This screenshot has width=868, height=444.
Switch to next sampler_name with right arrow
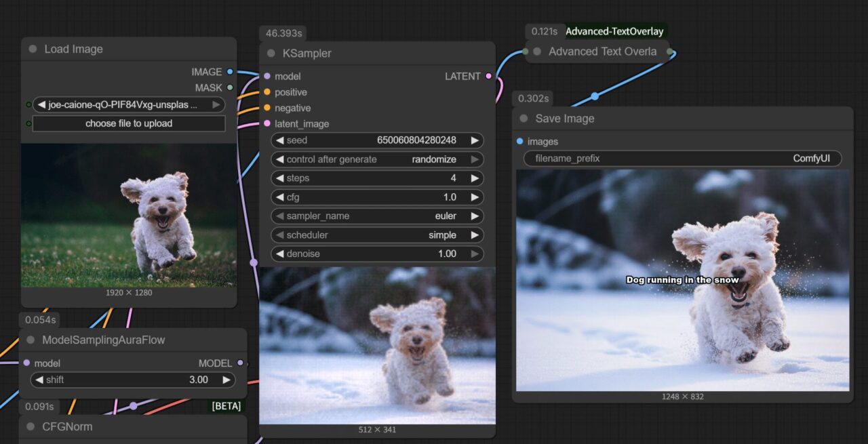coord(475,216)
